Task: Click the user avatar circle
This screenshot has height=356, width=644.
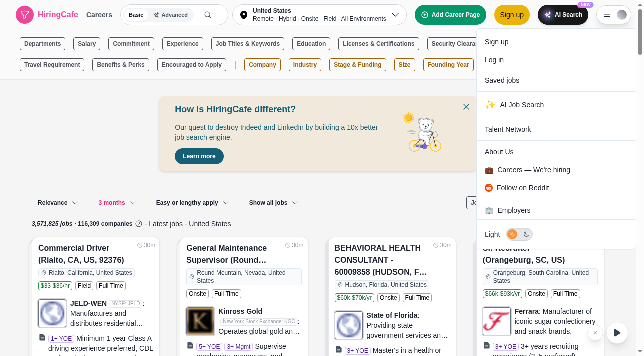Action: click(x=622, y=15)
